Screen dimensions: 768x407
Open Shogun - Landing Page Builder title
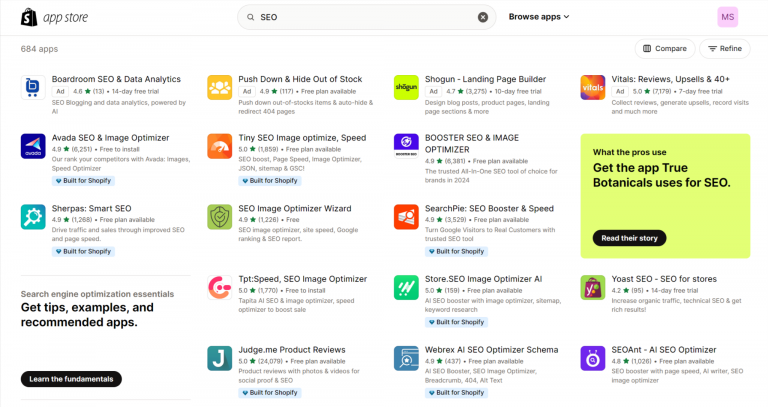(485, 79)
